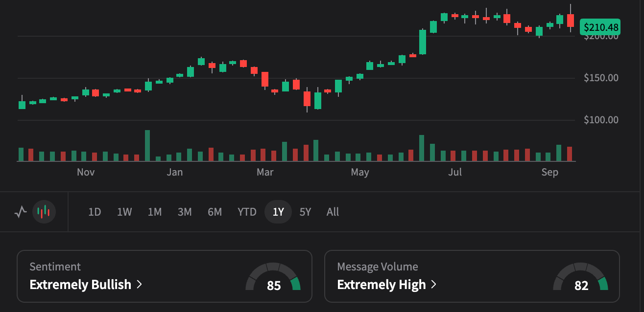Click the chevron next to Extremely Bullish
The width and height of the screenshot is (644, 312).
point(139,285)
